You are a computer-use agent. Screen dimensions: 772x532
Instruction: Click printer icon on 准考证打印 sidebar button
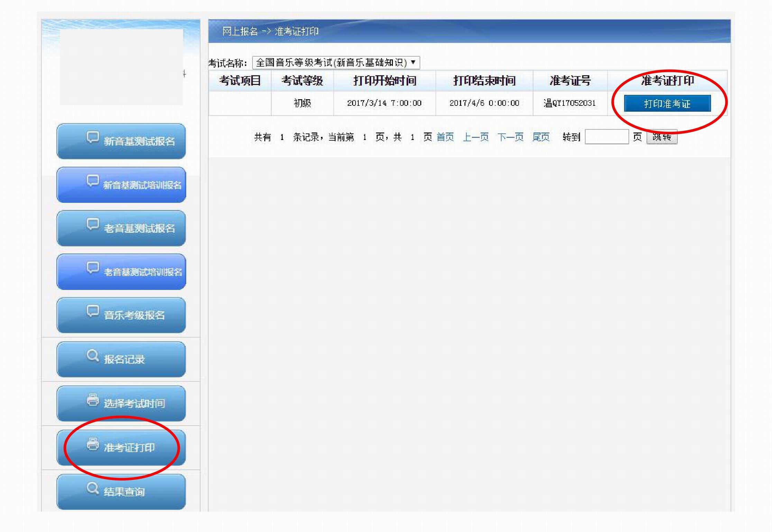93,444
